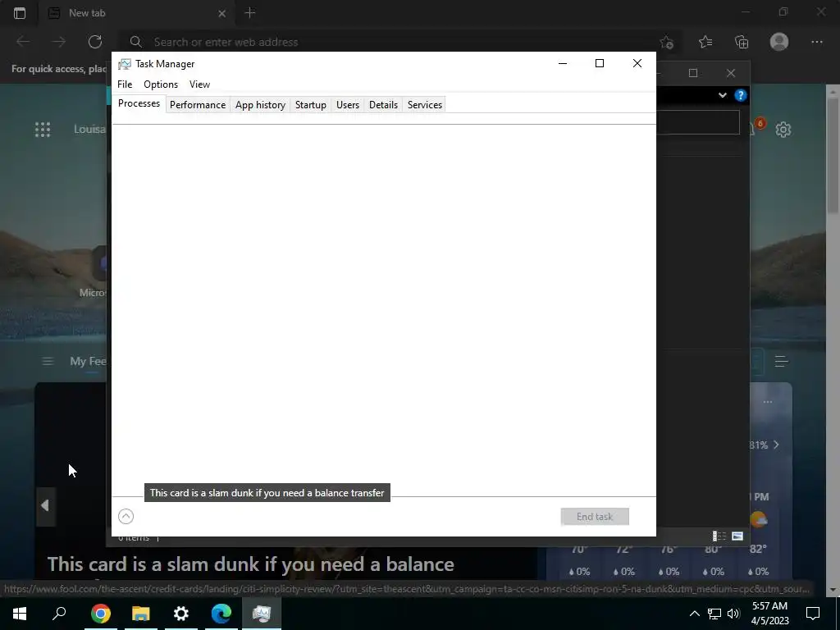Open the network tray icon
This screenshot has height=630, width=840.
click(x=714, y=614)
